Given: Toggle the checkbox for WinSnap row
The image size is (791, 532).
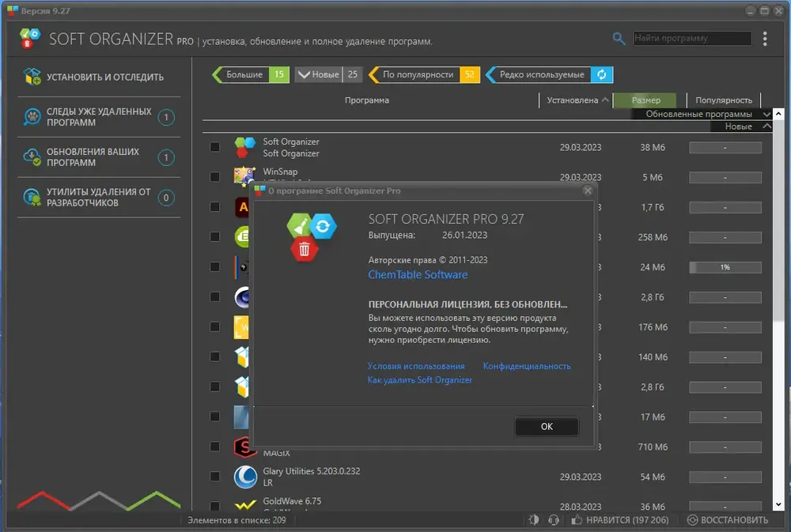Looking at the screenshot, I should 215,176.
